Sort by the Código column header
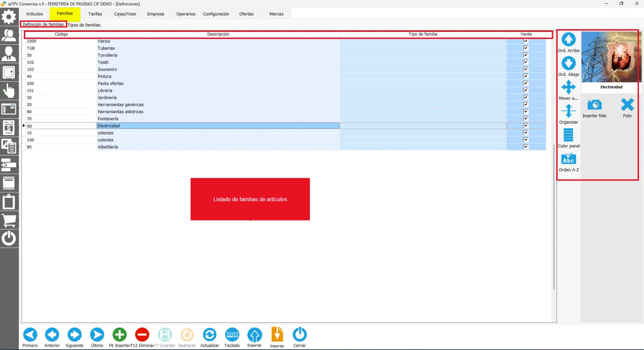Viewport: 644px width, 350px height. point(61,34)
